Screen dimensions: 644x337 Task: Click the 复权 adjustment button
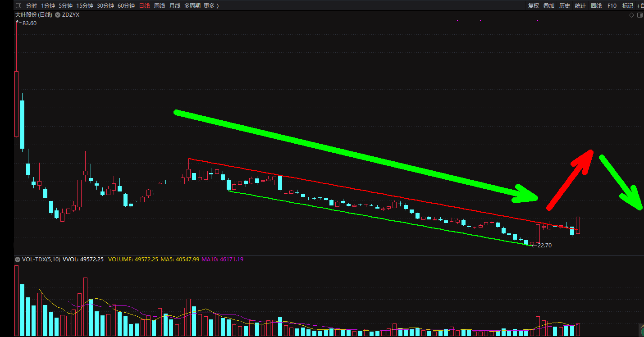534,6
